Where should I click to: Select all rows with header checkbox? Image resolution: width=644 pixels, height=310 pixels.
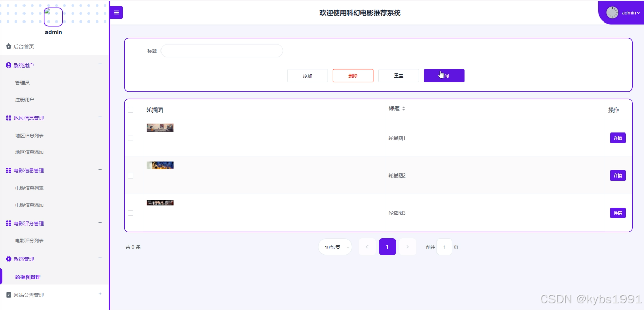[130, 109]
